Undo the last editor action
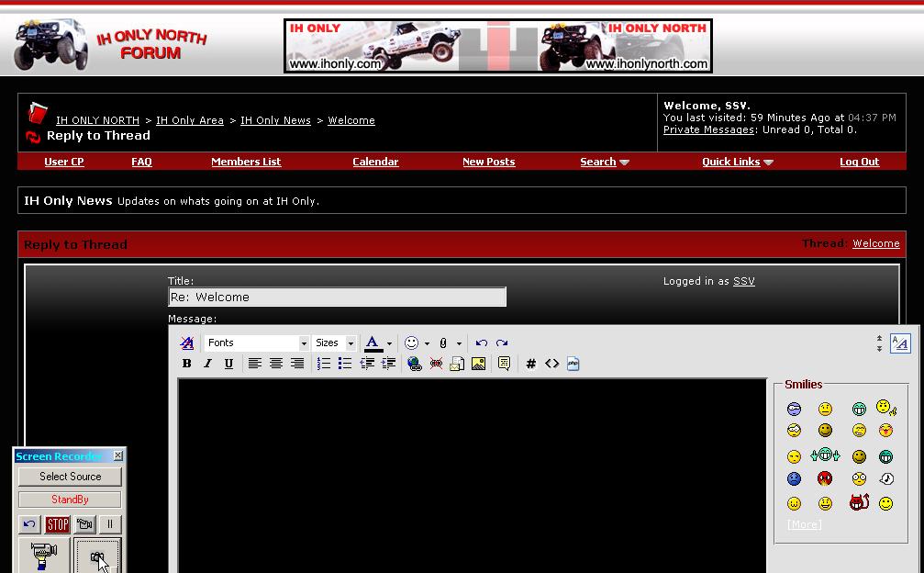Image resolution: width=924 pixels, height=573 pixels. pos(482,343)
